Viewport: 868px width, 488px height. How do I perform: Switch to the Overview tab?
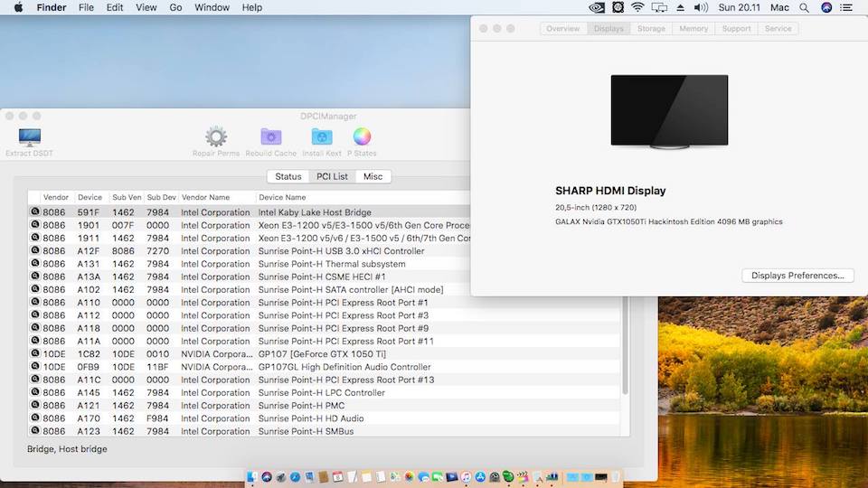pos(563,28)
